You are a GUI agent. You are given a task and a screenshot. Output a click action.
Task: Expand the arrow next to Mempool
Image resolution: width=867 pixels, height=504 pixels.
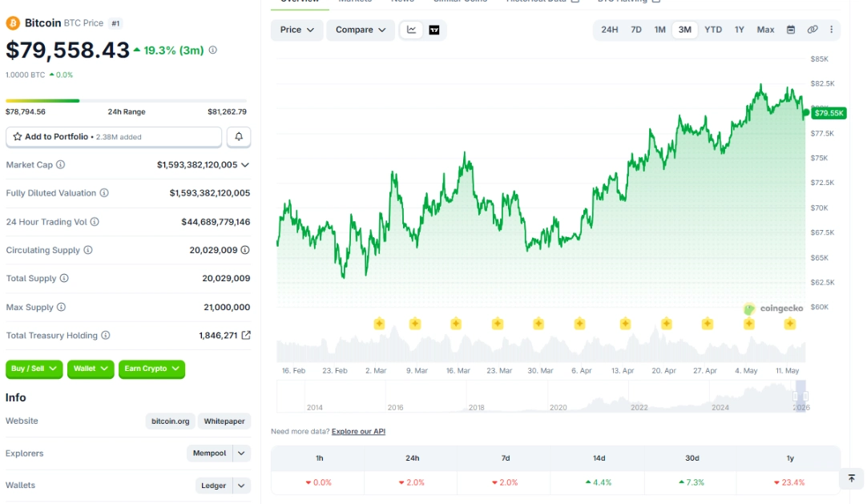pyautogui.click(x=242, y=454)
